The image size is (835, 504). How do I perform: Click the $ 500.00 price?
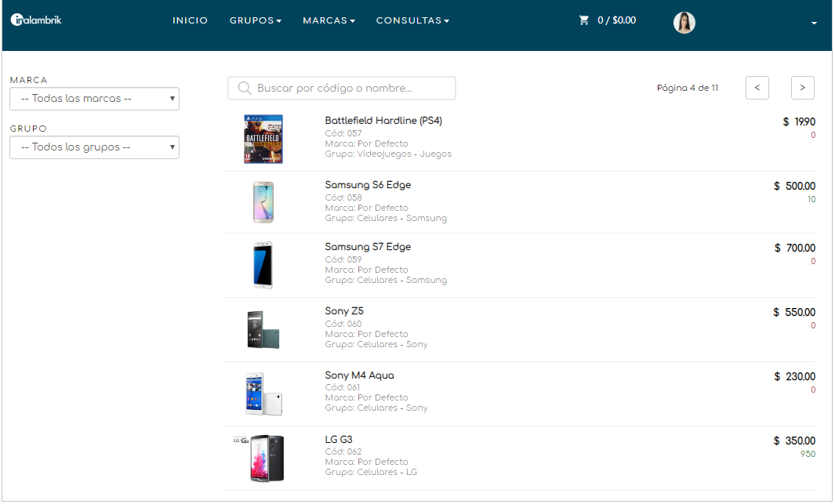(794, 187)
